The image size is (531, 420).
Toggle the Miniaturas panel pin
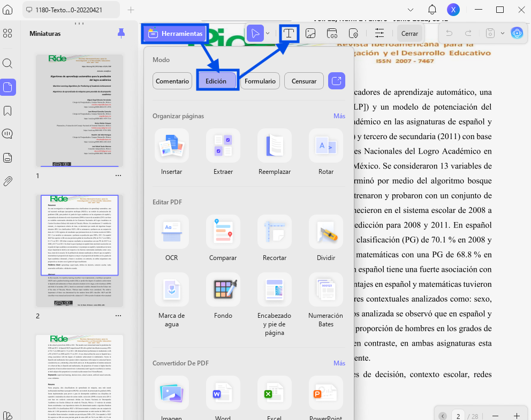[121, 33]
